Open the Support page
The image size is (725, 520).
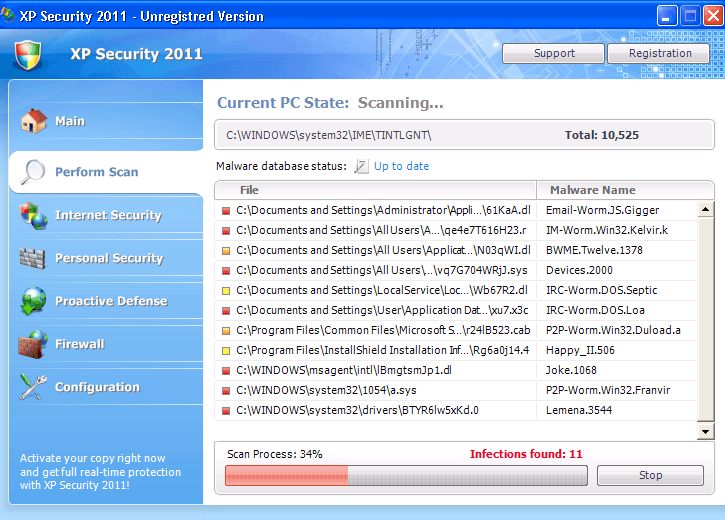click(x=554, y=54)
